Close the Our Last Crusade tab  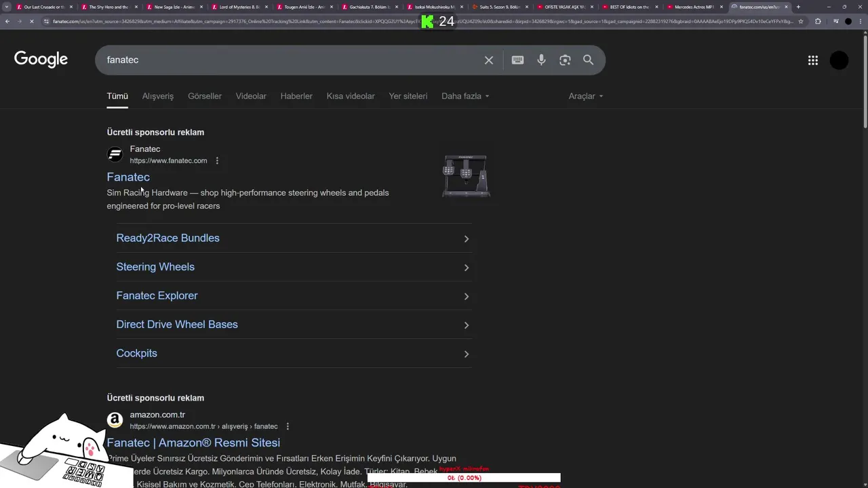(x=71, y=7)
